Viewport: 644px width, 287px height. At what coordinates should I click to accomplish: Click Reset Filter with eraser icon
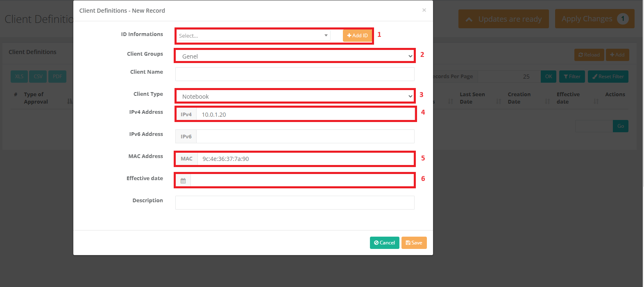tap(608, 77)
